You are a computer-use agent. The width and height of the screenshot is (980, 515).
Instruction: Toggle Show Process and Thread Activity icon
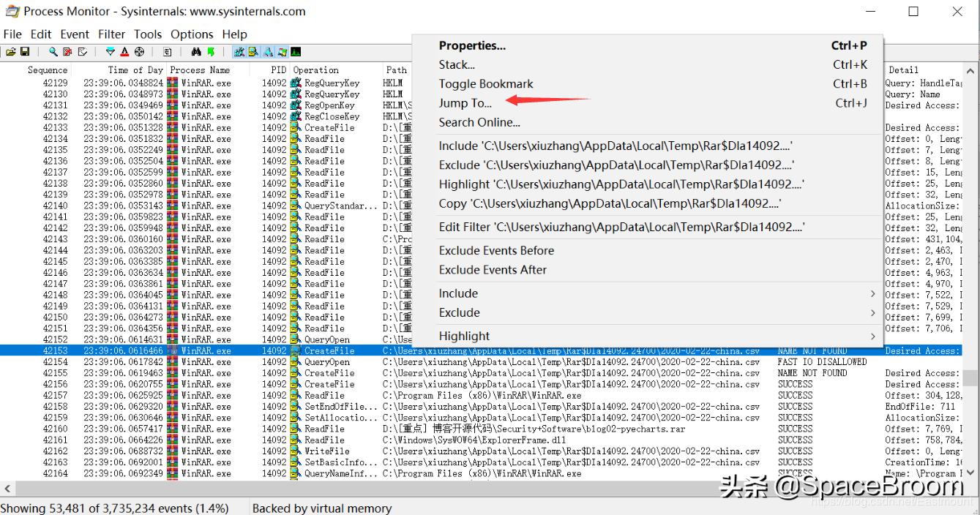click(x=282, y=52)
